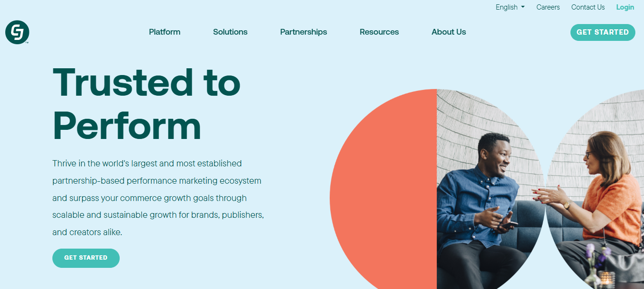
Task: Open the Partnerships menu
Action: coord(303,32)
